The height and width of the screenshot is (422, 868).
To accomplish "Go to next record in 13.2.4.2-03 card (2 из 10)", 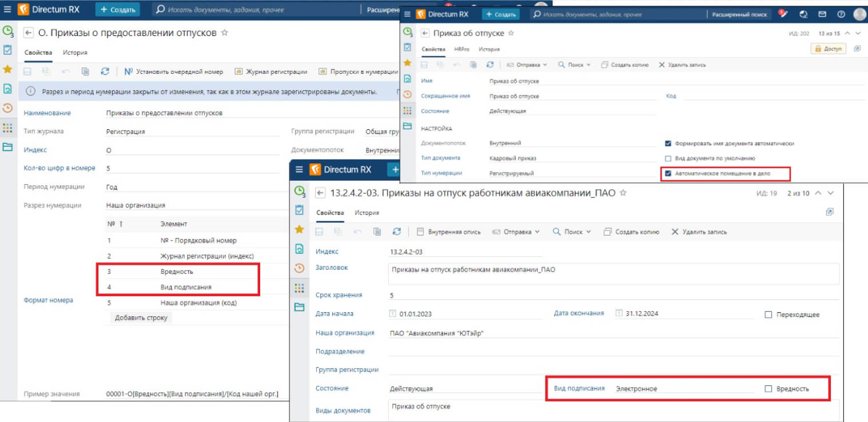I will (x=831, y=193).
